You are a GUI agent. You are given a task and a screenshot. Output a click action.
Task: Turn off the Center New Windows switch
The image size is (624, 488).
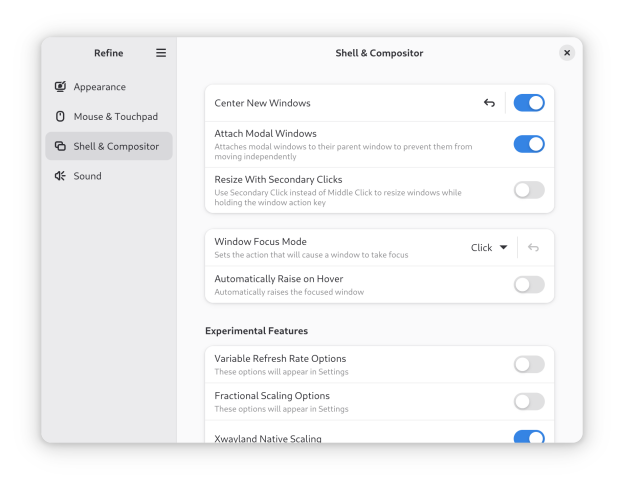click(x=529, y=103)
